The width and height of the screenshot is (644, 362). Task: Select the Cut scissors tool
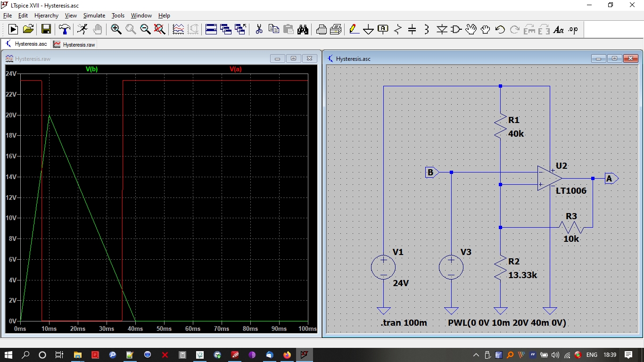[259, 29]
